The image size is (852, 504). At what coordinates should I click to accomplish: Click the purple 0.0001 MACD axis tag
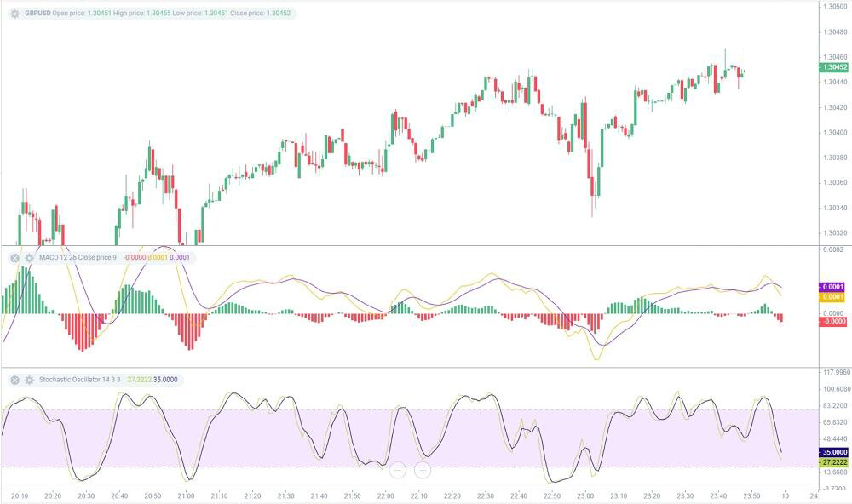click(x=831, y=287)
